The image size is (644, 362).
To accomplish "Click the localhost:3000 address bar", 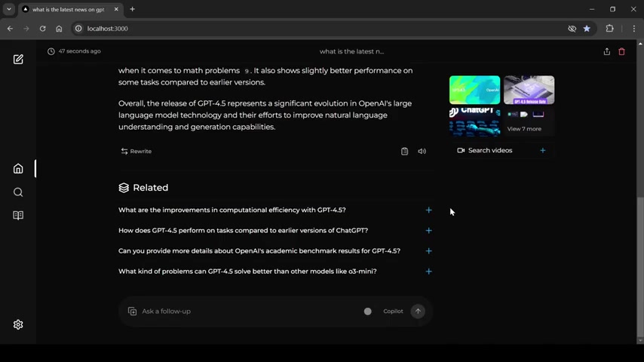I will (320, 29).
